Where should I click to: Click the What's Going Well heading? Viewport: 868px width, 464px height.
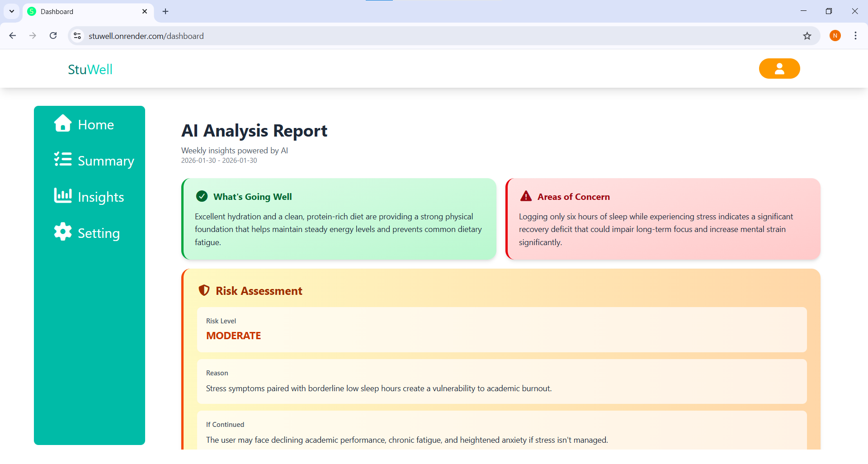253,197
